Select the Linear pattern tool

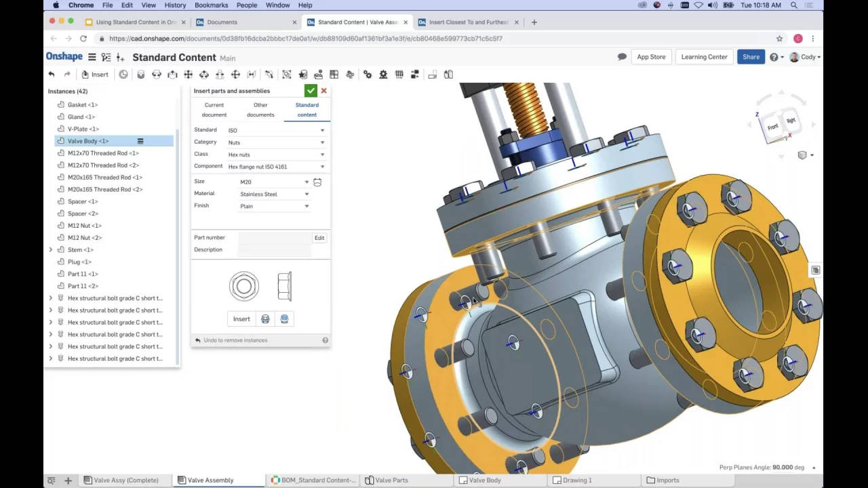[x=336, y=75]
